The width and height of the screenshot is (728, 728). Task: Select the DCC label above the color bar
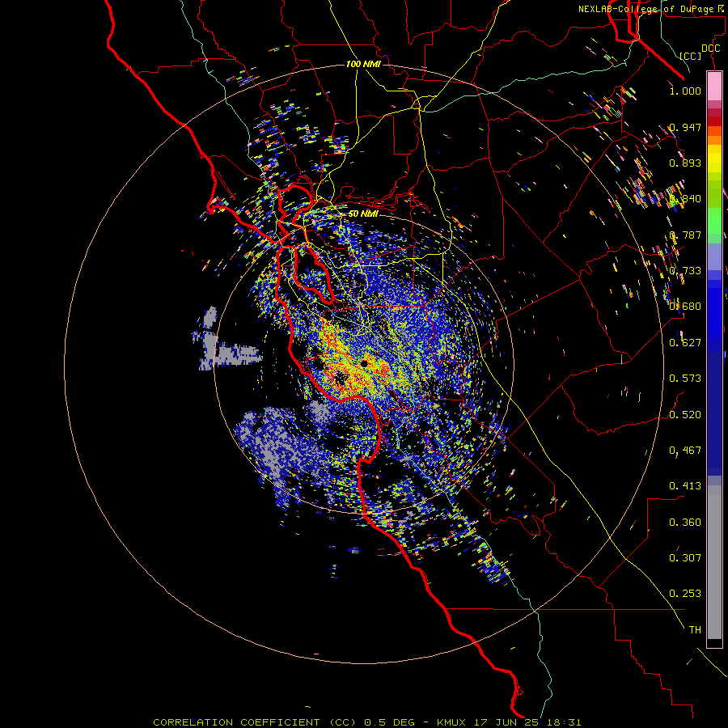click(710, 49)
